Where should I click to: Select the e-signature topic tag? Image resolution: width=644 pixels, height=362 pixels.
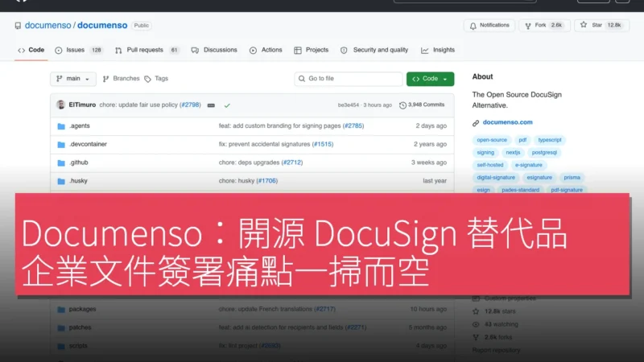pyautogui.click(x=529, y=165)
